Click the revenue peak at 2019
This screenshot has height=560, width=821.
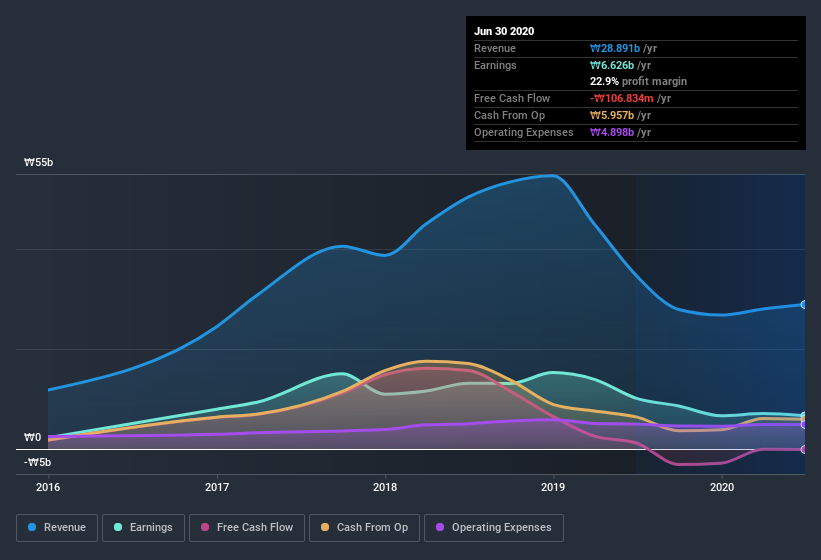point(553,176)
